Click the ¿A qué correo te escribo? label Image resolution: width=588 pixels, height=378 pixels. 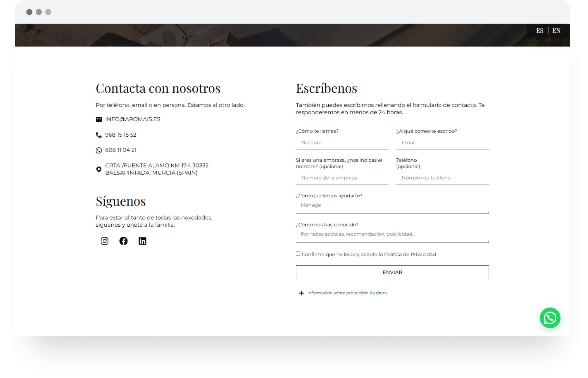[x=427, y=131]
